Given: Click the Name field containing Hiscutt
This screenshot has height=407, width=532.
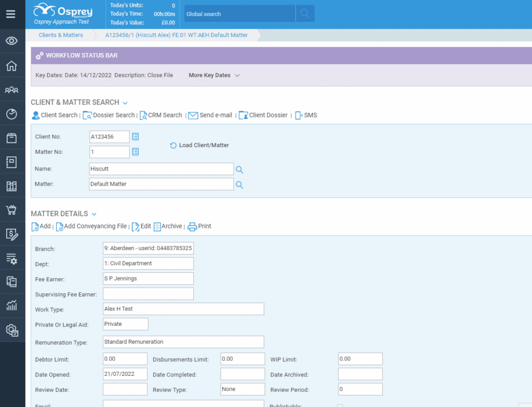Looking at the screenshot, I should [161, 169].
